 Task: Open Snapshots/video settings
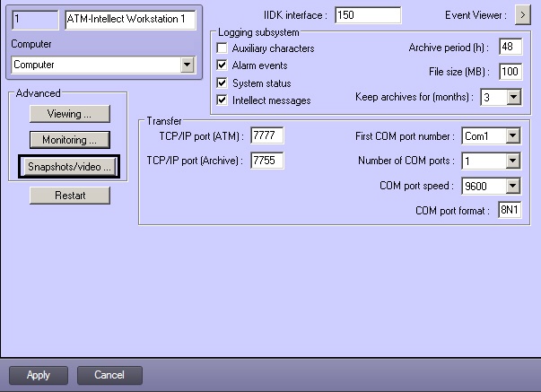tap(69, 167)
